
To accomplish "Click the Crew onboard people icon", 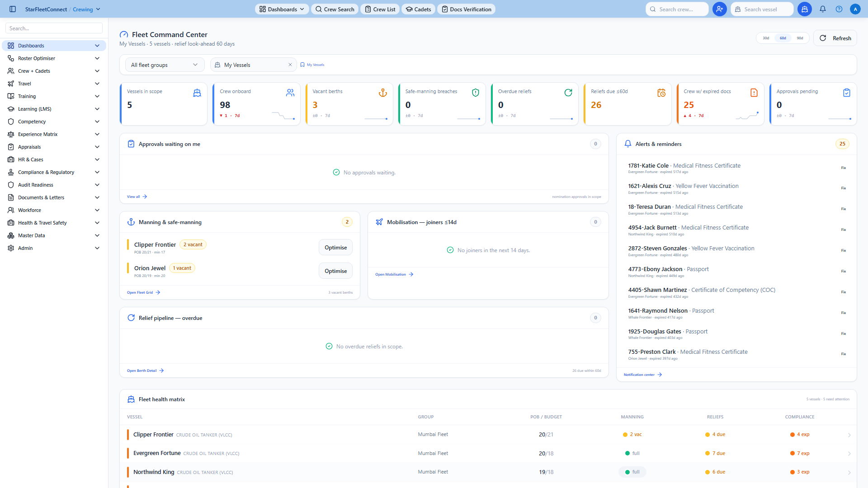I will (x=290, y=93).
